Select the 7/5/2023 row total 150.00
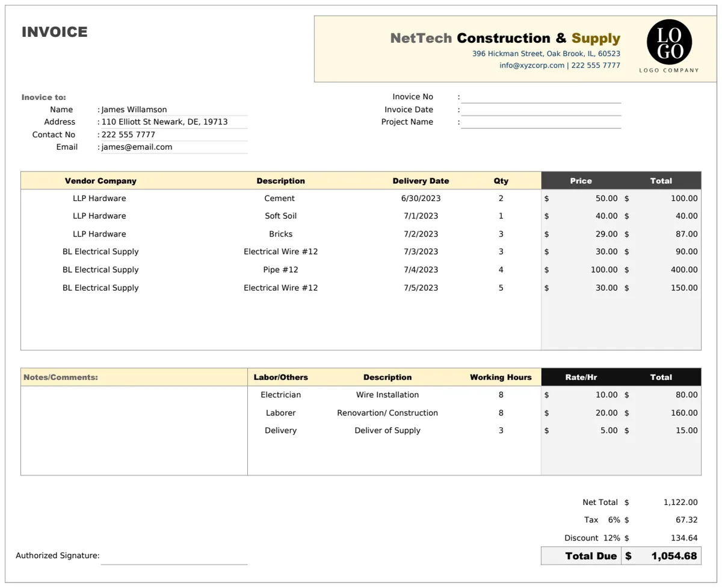Viewport: 722px width, 588px height. pyautogui.click(x=685, y=288)
